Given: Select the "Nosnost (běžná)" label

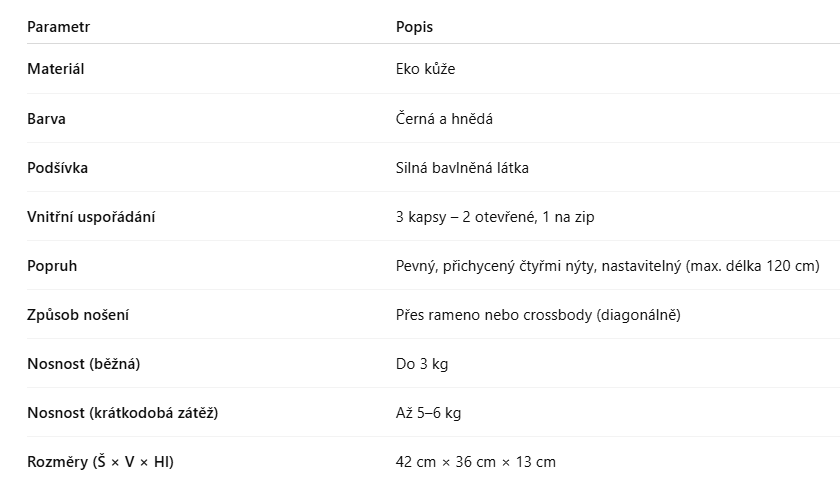Looking at the screenshot, I should (83, 363).
